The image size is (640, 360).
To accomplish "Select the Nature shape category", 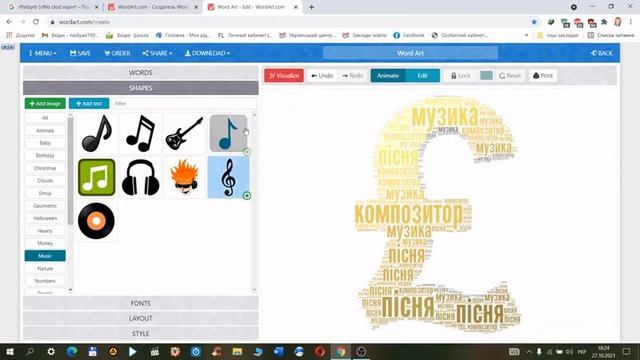I will [45, 269].
